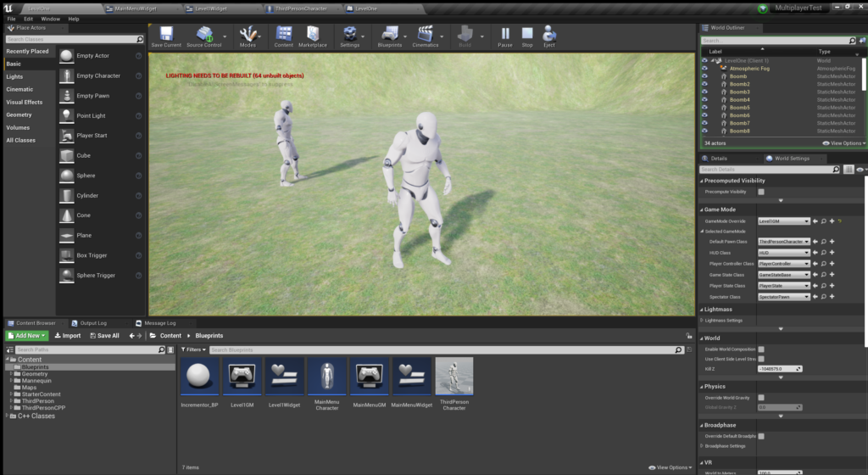This screenshot has width=868, height=475.
Task: Select the Mannequin folder in tree
Action: [x=36, y=381]
